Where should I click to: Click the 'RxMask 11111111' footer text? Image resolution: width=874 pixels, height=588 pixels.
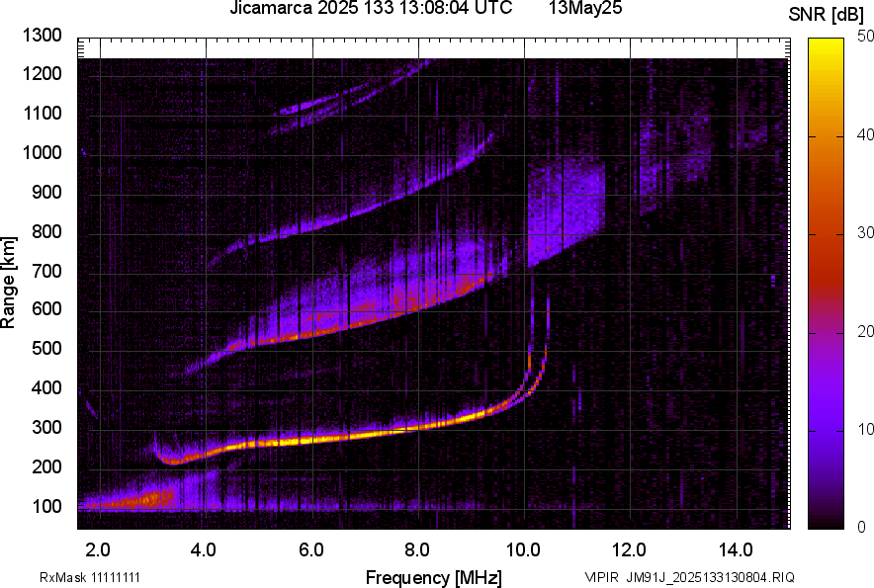90,577
